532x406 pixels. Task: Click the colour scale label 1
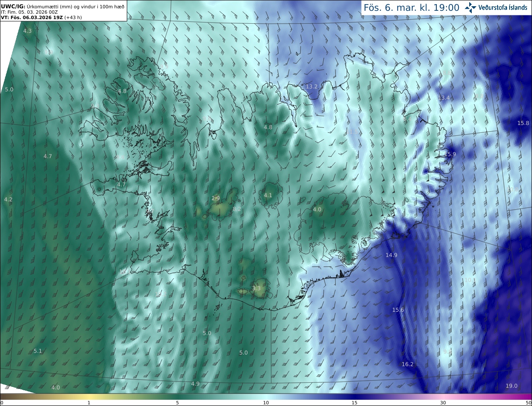(89, 403)
